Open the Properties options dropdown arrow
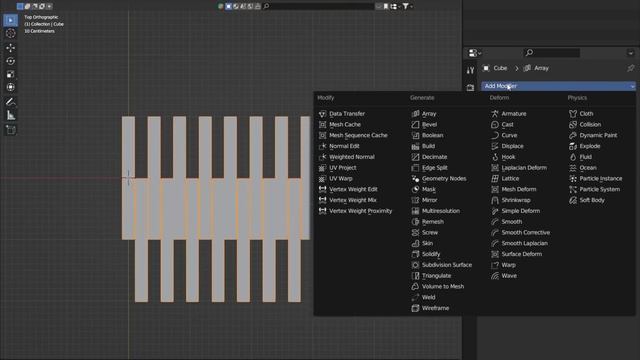640x360 pixels. click(x=631, y=53)
